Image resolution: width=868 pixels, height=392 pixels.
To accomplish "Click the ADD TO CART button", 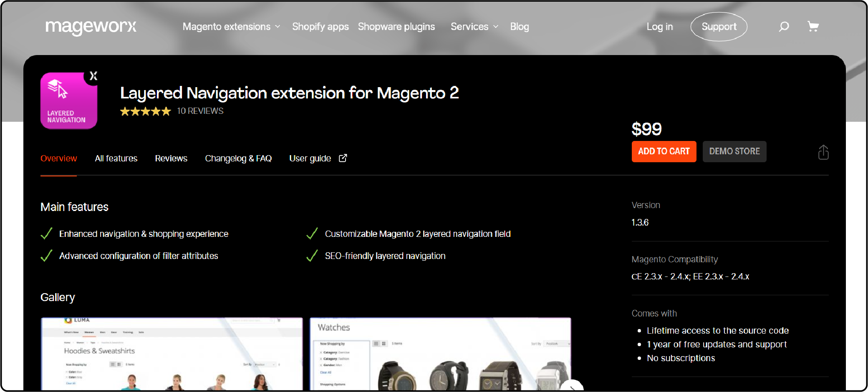I will [664, 151].
